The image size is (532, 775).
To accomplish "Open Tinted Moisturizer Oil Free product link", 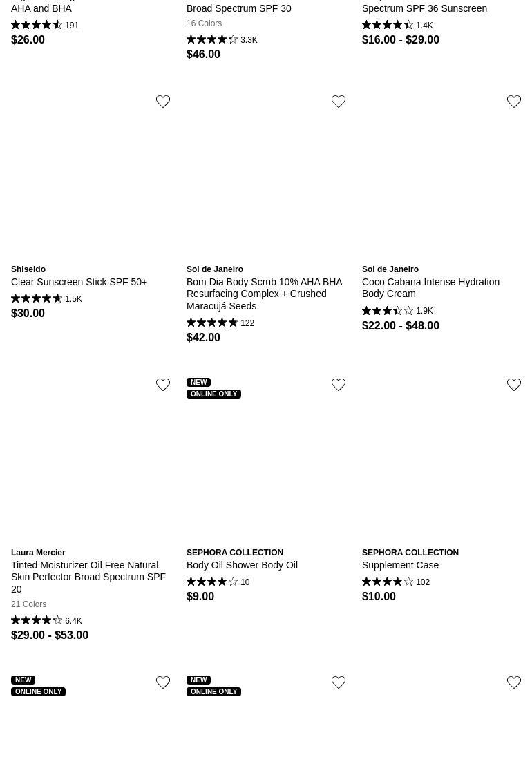I will tap(88, 577).
